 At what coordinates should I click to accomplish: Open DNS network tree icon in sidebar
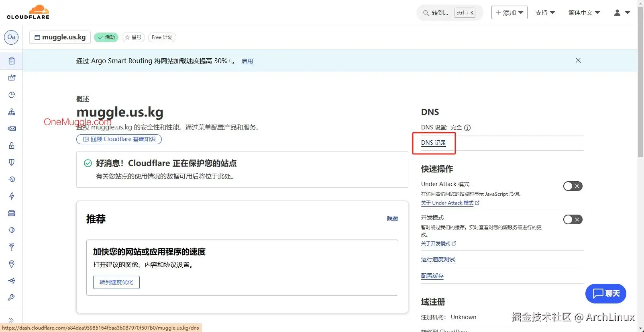12,112
